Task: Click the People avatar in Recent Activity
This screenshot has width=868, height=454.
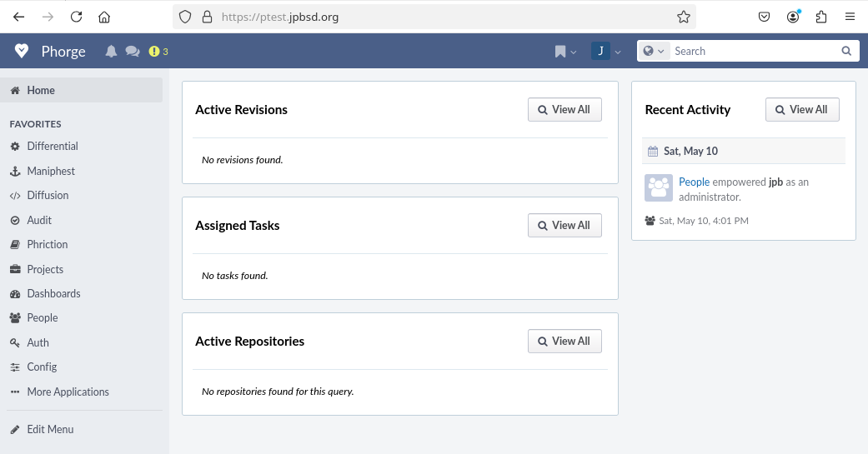Action: 659,188
